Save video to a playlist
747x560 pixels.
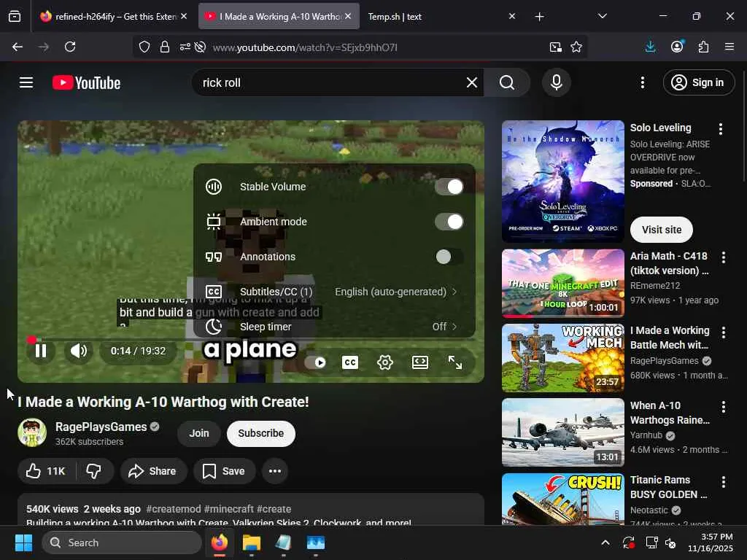tap(224, 472)
